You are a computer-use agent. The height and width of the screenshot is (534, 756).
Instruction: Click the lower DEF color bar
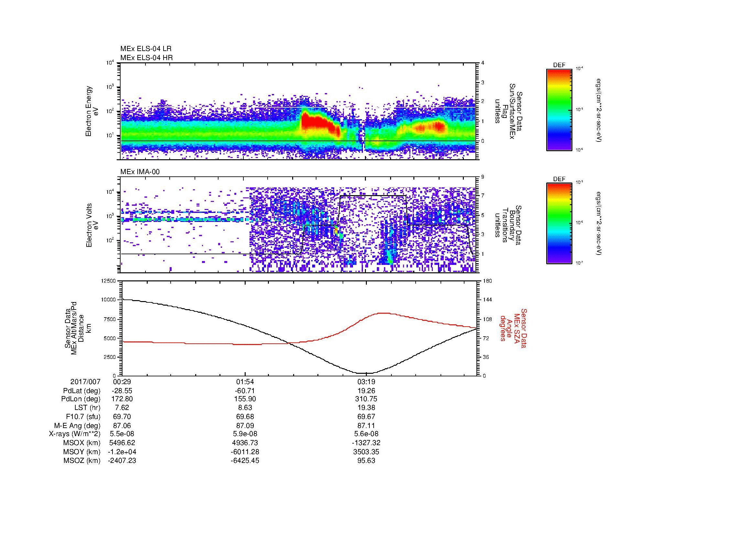pos(559,223)
